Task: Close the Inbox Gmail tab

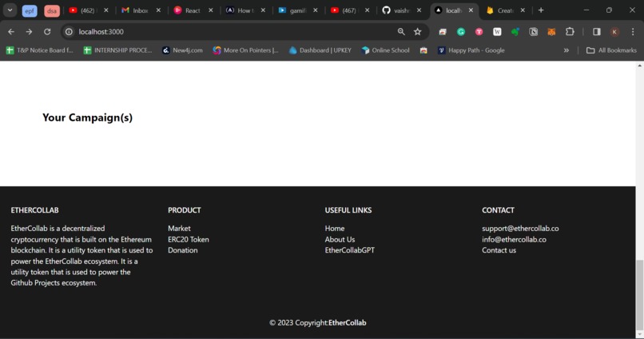Action: coord(158,10)
